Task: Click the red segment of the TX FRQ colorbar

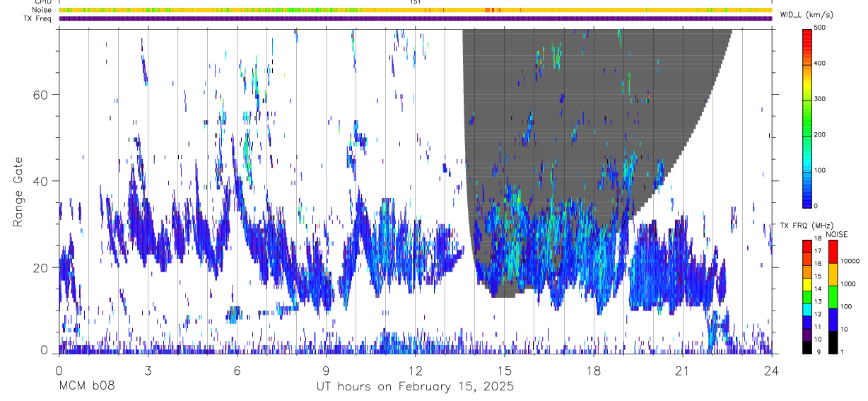Action: point(807,246)
